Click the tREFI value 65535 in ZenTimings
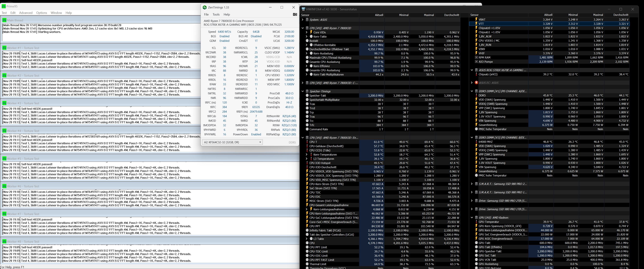The height and width of the screenshot is (269, 644). [256, 107]
